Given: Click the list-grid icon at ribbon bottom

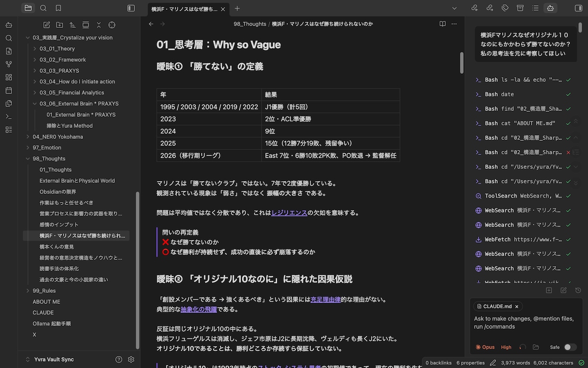Looking at the screenshot, I should pyautogui.click(x=9, y=129).
